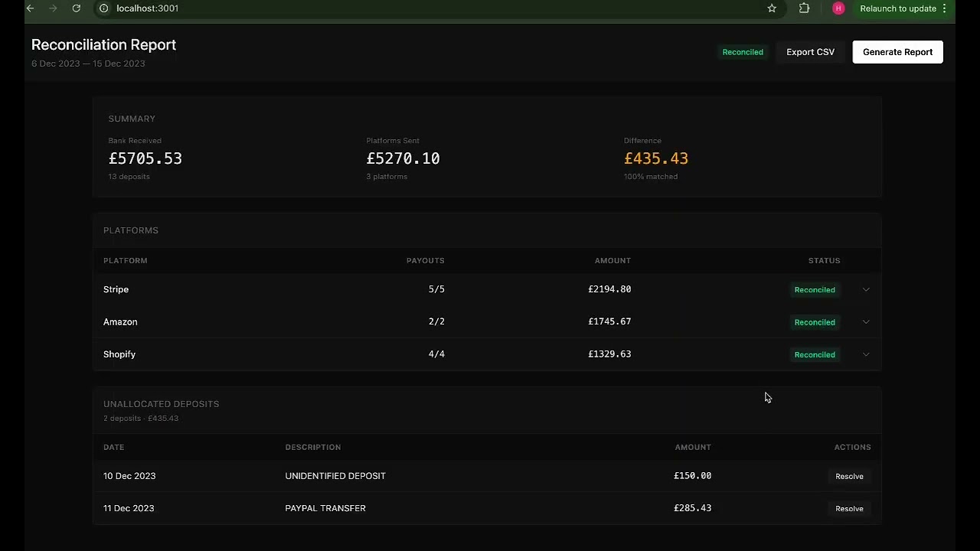Click the 100% matched label

click(x=651, y=177)
